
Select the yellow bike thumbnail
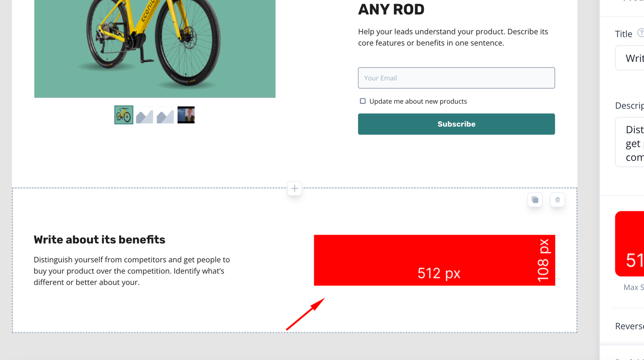point(124,115)
